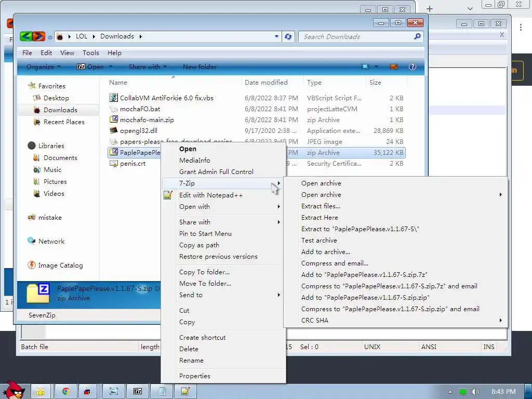The image size is (532, 399).
Task: Select opengl32.dll file icon
Action: (x=114, y=130)
